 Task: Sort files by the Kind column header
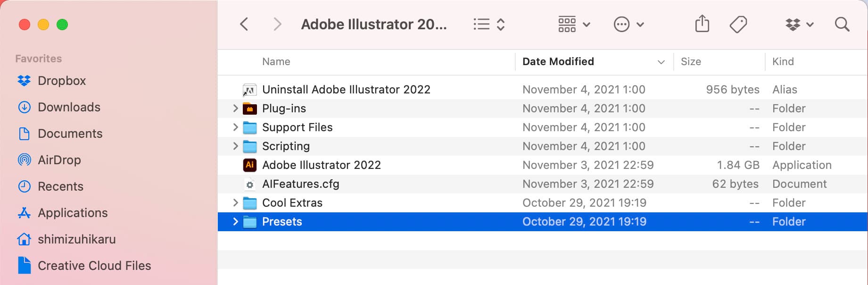[783, 62]
